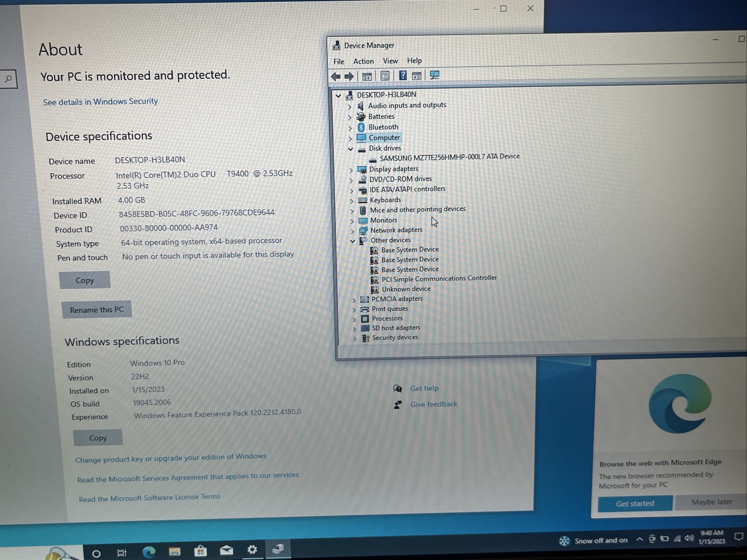Screen dimensions: 747x560
Task: Open Microsoft Store from the taskbar
Action: [x=201, y=551]
